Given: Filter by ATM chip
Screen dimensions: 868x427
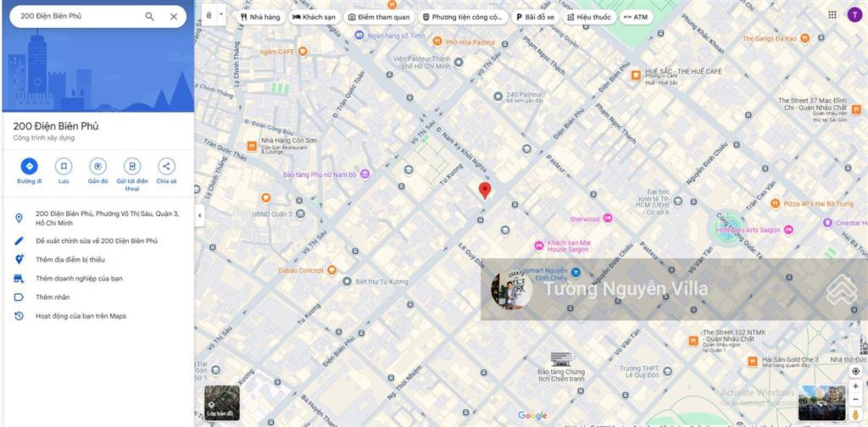Looking at the screenshot, I should (636, 17).
